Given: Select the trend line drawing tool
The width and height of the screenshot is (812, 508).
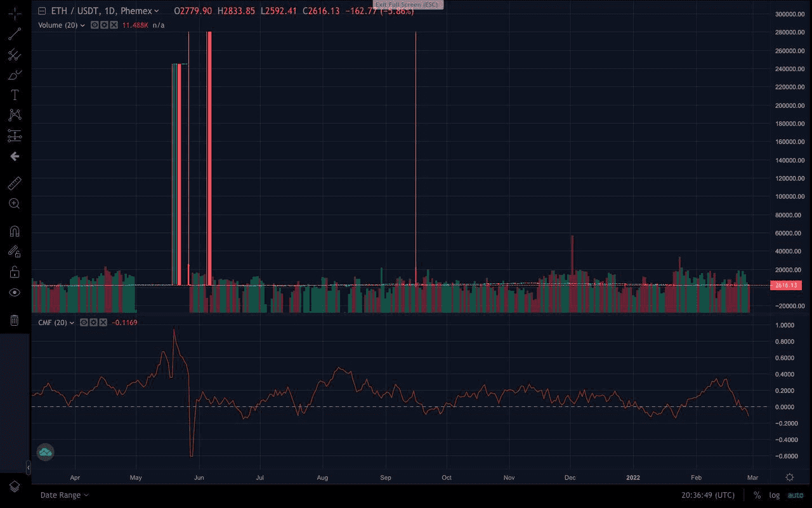Looking at the screenshot, I should point(14,34).
